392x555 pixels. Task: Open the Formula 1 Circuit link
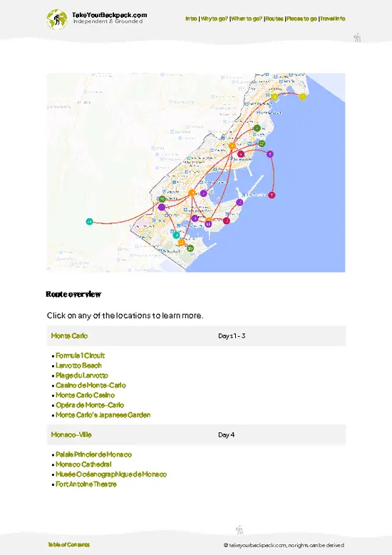80,355
